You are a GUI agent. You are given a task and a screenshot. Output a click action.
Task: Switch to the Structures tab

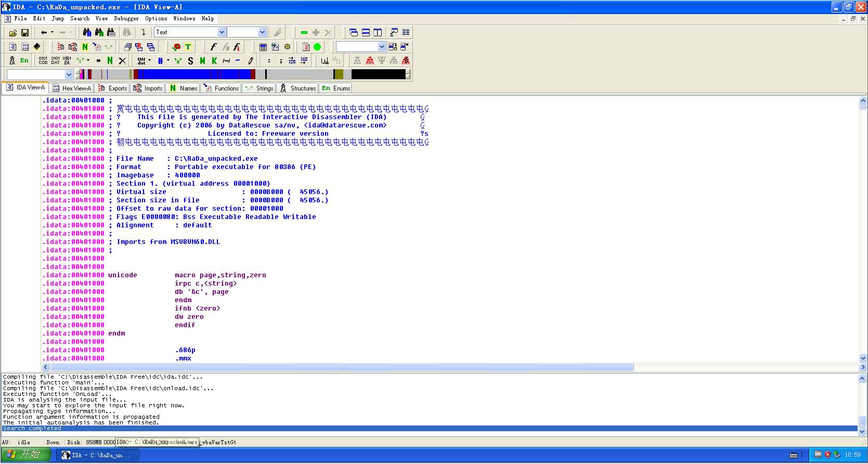(299, 88)
